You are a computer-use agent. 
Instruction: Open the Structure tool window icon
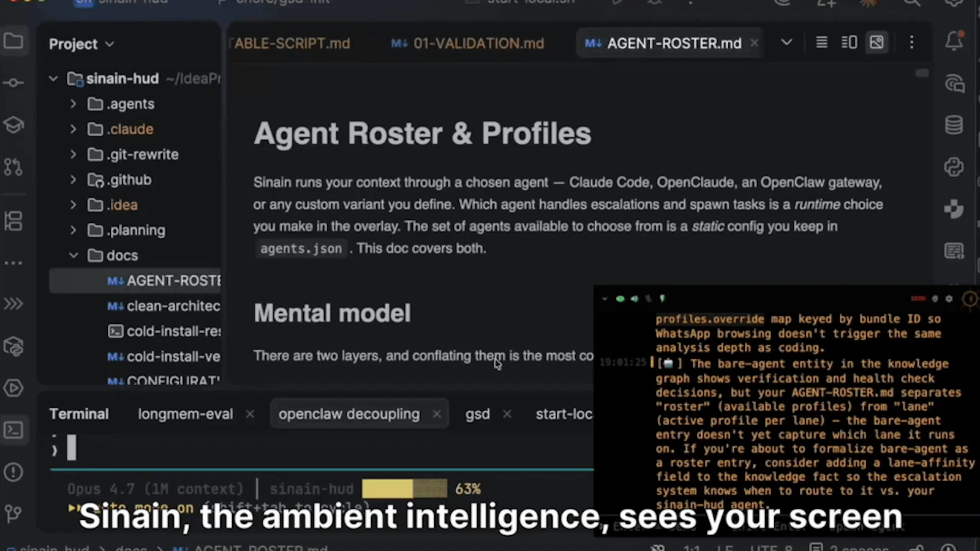click(13, 221)
